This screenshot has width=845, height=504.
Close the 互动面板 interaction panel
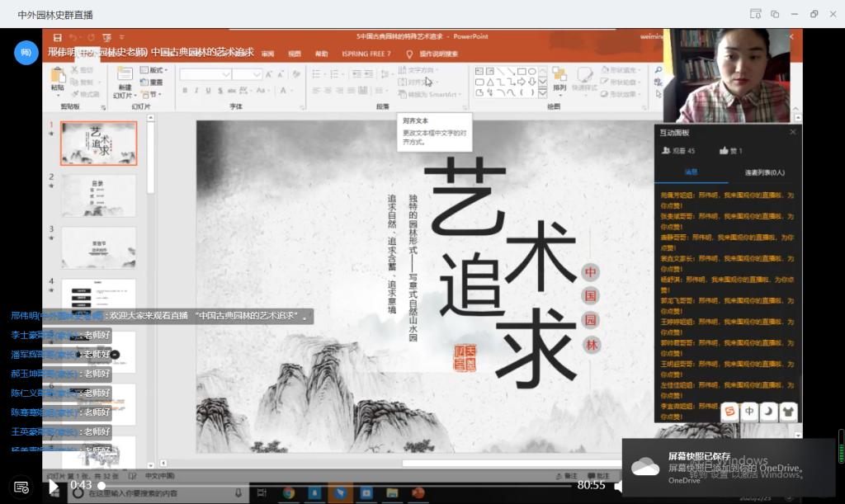(793, 132)
